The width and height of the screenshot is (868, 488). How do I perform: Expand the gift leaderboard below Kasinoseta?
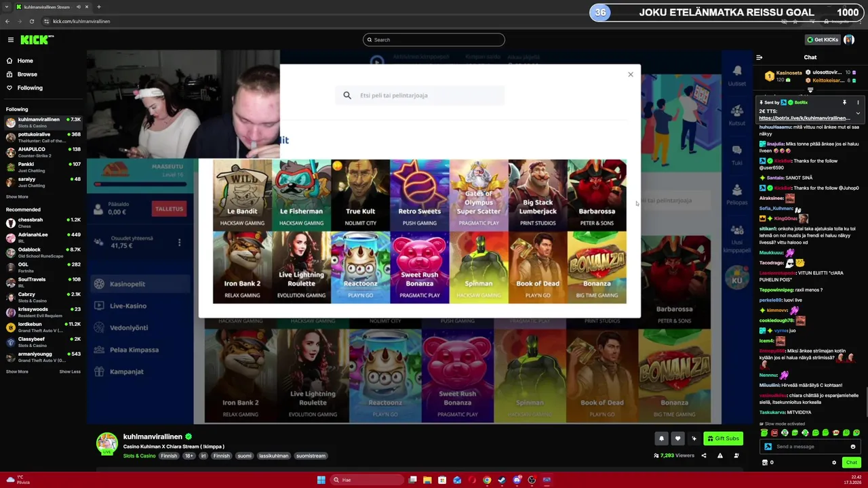[x=810, y=89]
